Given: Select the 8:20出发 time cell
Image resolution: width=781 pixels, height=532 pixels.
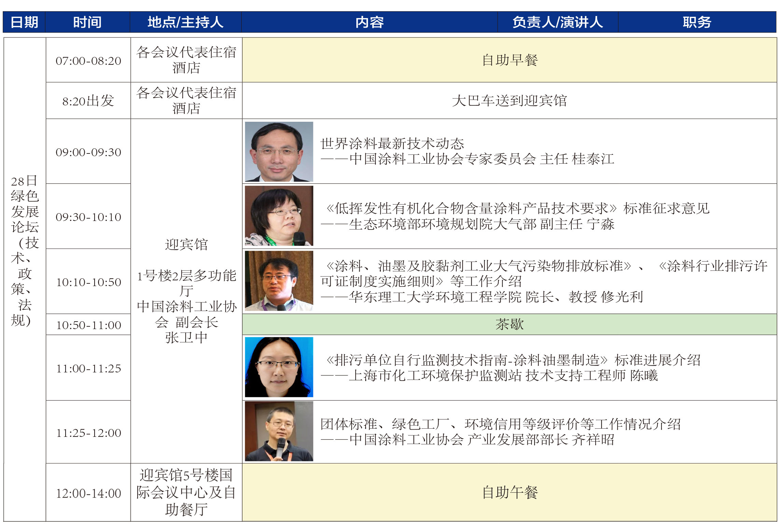Looking at the screenshot, I should click(88, 101).
